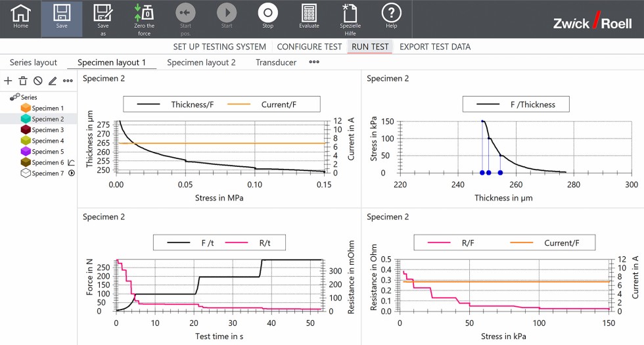
Task: Open the Help question mark
Action: pyautogui.click(x=392, y=17)
